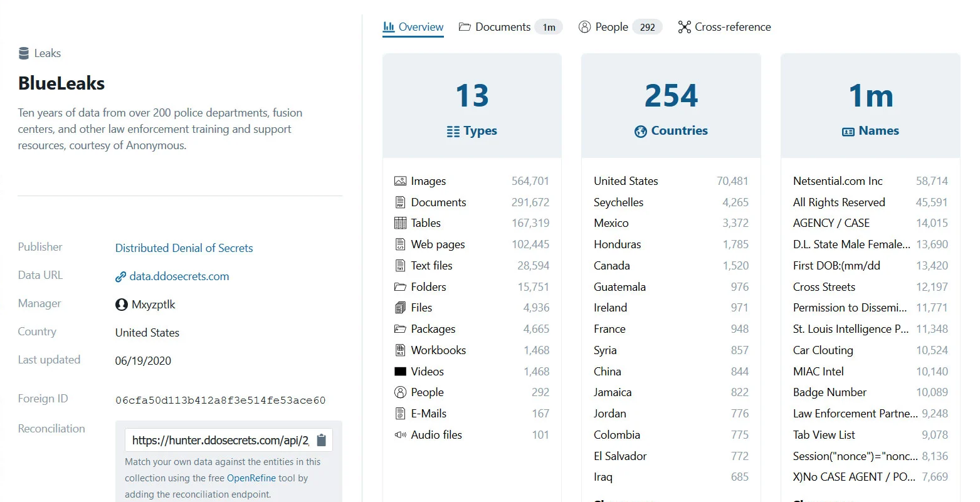The width and height of the screenshot is (980, 502).
Task: Select the Mexico country row
Action: tap(671, 223)
